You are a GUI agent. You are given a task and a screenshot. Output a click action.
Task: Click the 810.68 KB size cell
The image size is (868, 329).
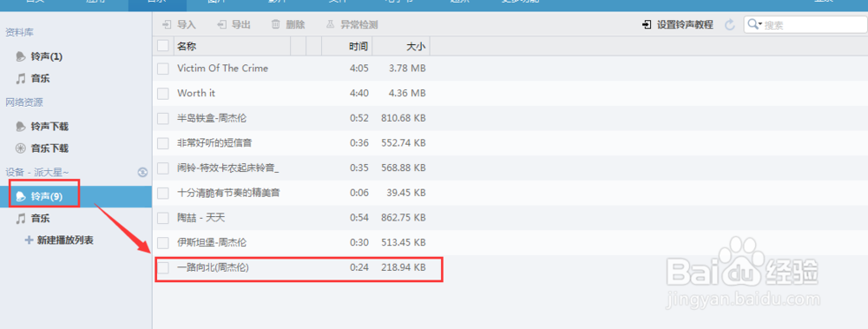click(403, 118)
